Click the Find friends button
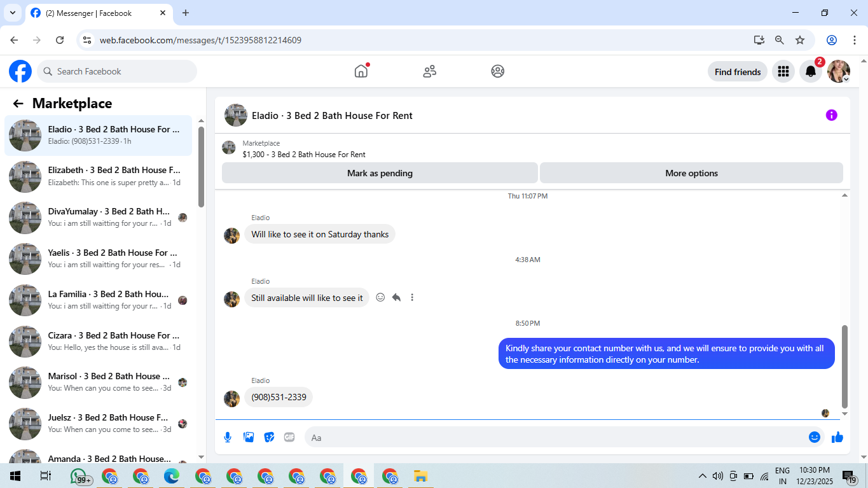This screenshot has width=868, height=488. (738, 72)
